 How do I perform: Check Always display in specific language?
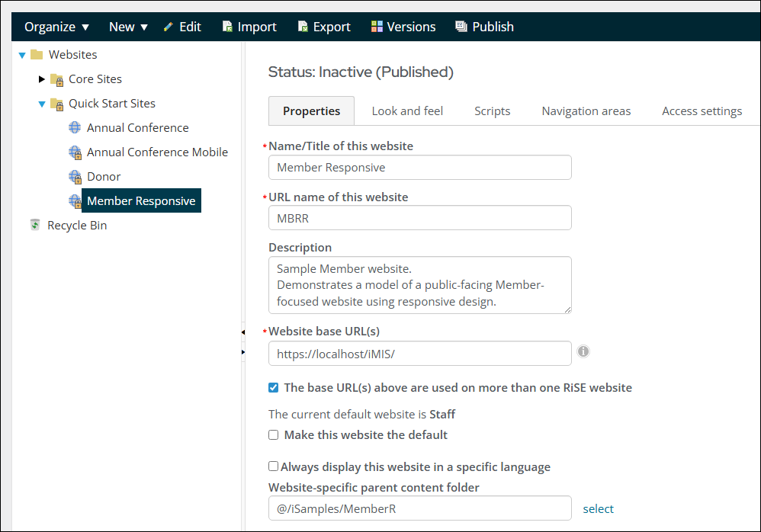coord(273,466)
